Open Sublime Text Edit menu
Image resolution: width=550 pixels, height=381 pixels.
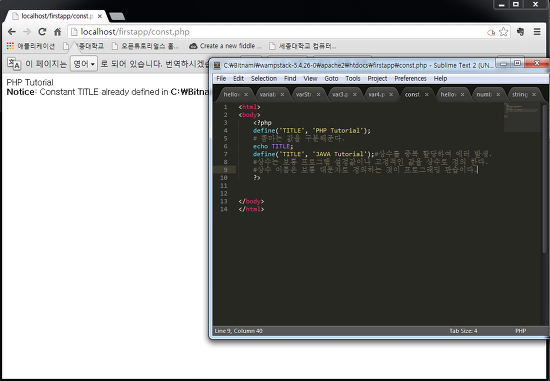click(x=239, y=79)
